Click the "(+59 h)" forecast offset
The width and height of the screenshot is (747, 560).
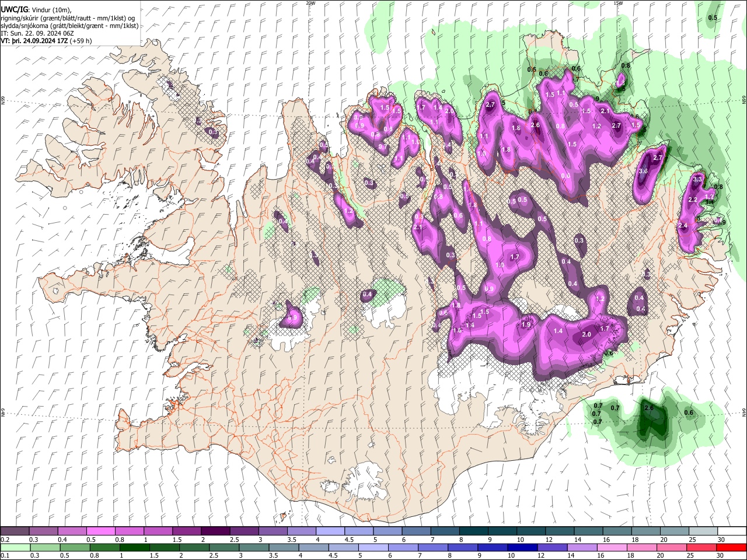[x=81, y=41]
